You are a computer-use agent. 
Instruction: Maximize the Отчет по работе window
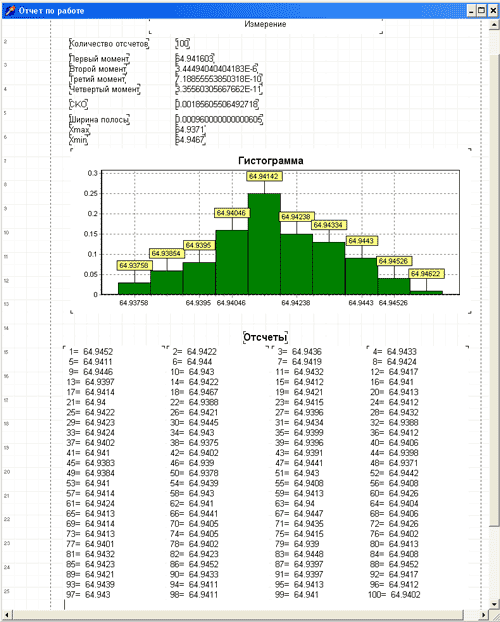point(481,11)
